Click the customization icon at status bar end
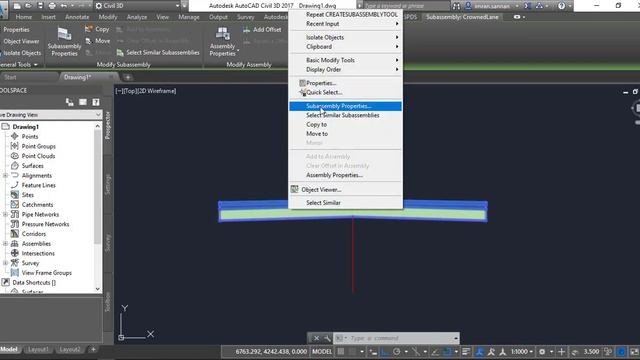 (x=635, y=351)
